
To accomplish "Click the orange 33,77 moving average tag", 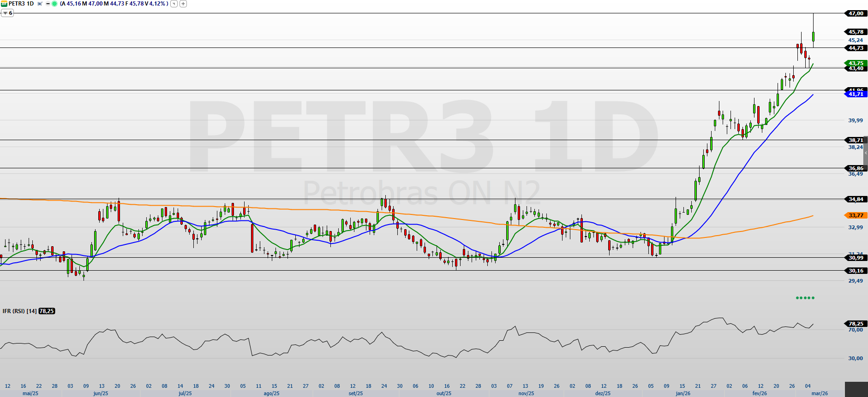I will point(856,215).
